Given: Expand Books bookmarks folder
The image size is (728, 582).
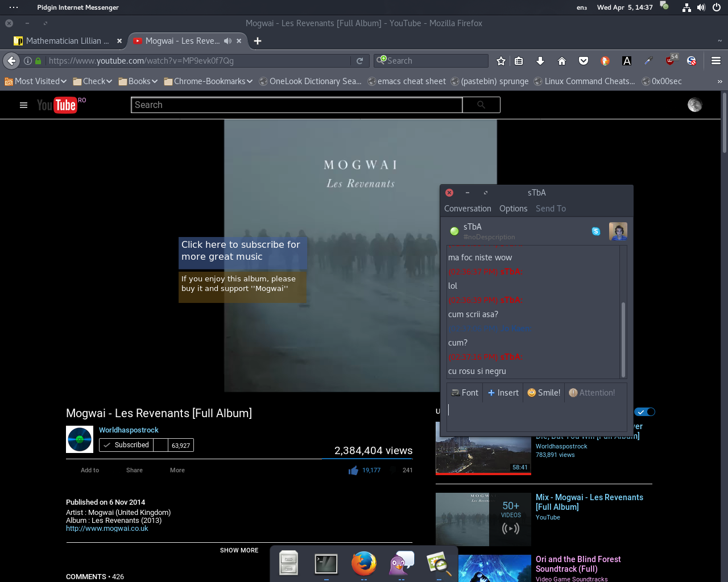Looking at the screenshot, I should [138, 81].
